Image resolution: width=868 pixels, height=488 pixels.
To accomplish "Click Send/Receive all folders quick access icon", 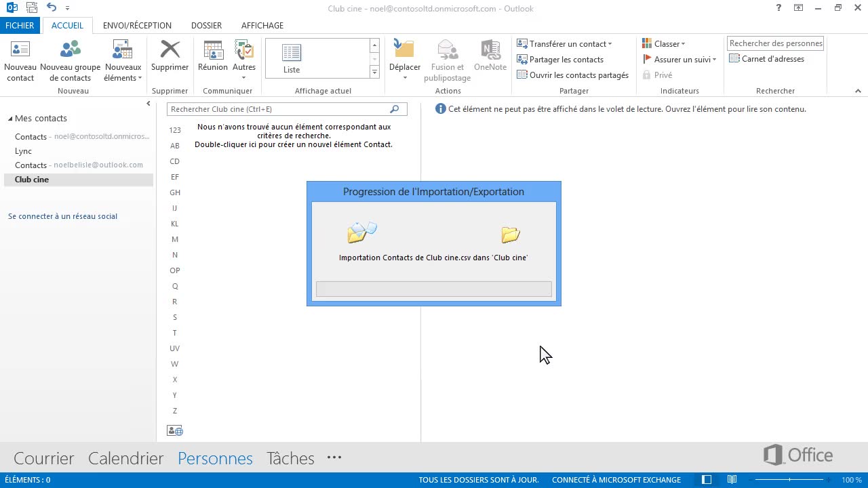I will click(x=31, y=7).
